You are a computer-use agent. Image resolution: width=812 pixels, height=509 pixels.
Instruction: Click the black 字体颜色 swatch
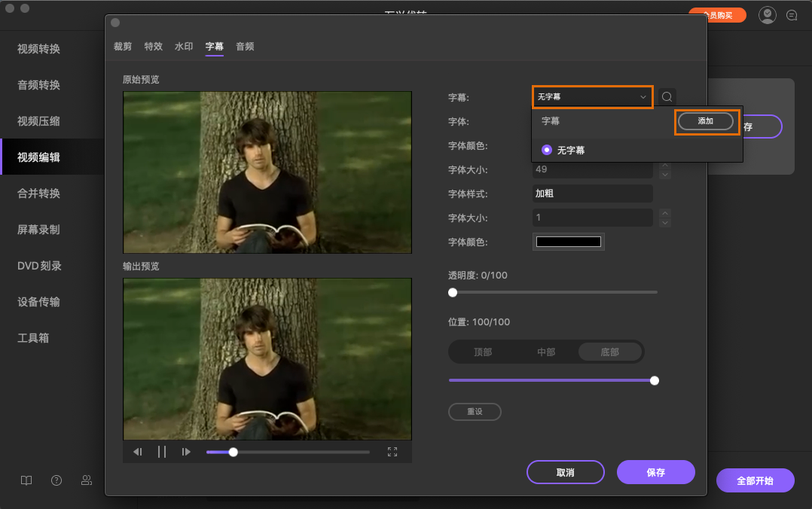coord(569,242)
